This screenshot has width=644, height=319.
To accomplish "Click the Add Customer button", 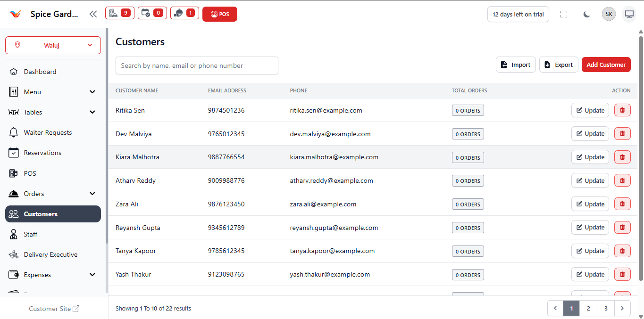I will [x=606, y=65].
